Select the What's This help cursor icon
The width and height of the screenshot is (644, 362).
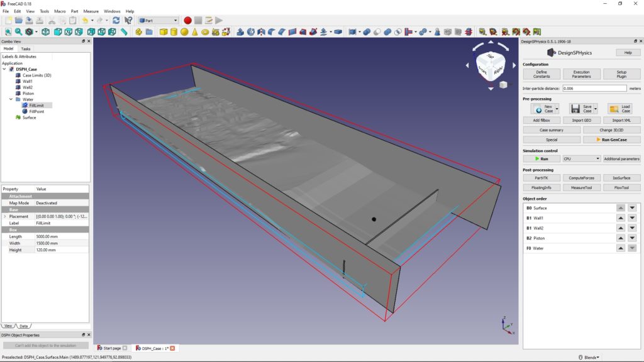tap(128, 21)
